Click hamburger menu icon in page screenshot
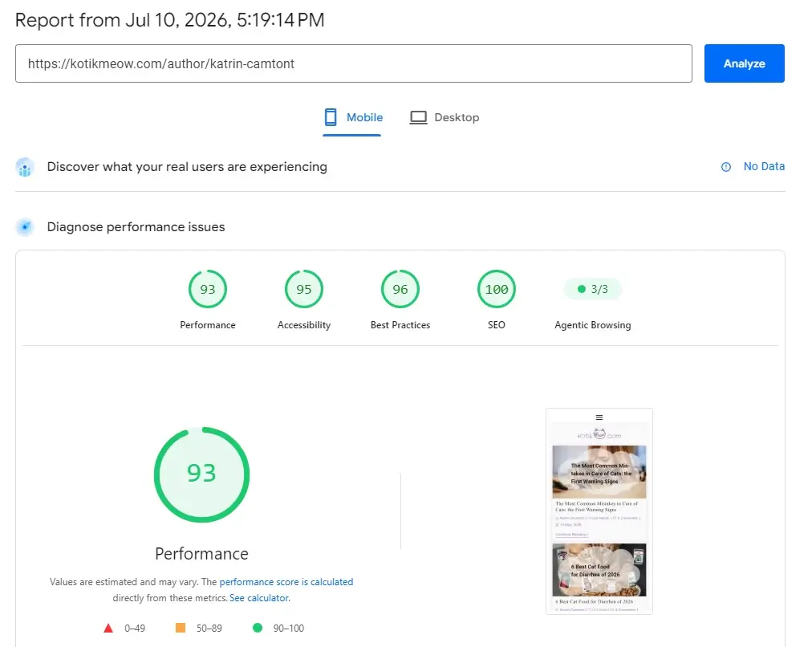 coord(599,417)
